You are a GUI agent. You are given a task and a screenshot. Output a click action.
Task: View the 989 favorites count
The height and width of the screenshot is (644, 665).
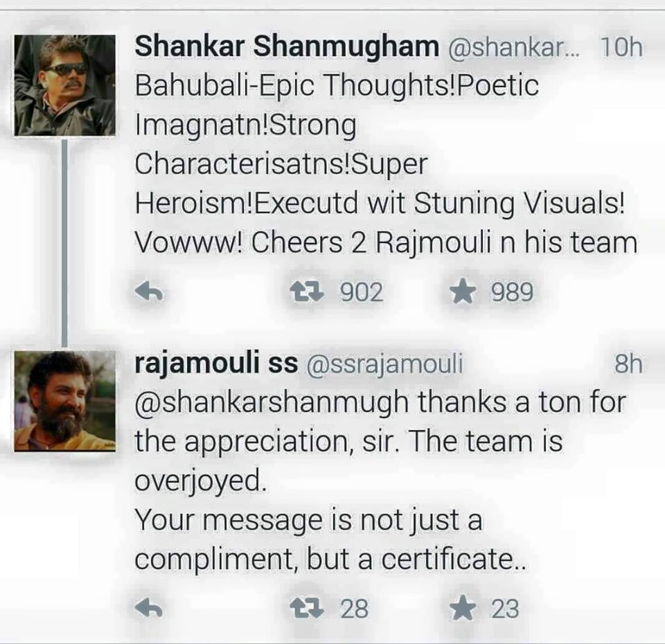tap(512, 293)
